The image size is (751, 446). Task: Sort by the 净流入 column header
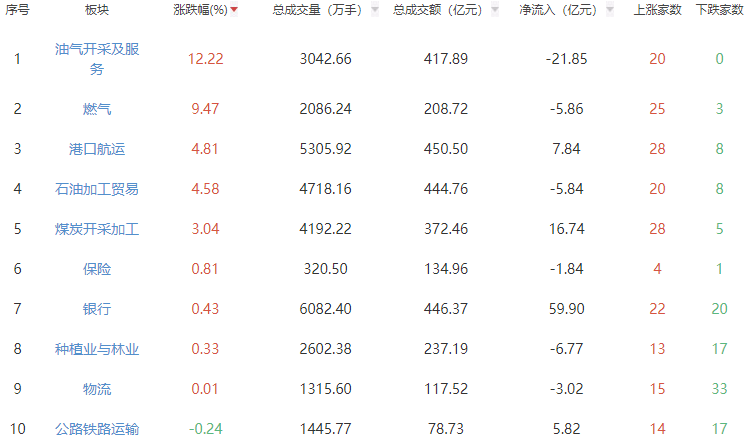(557, 10)
